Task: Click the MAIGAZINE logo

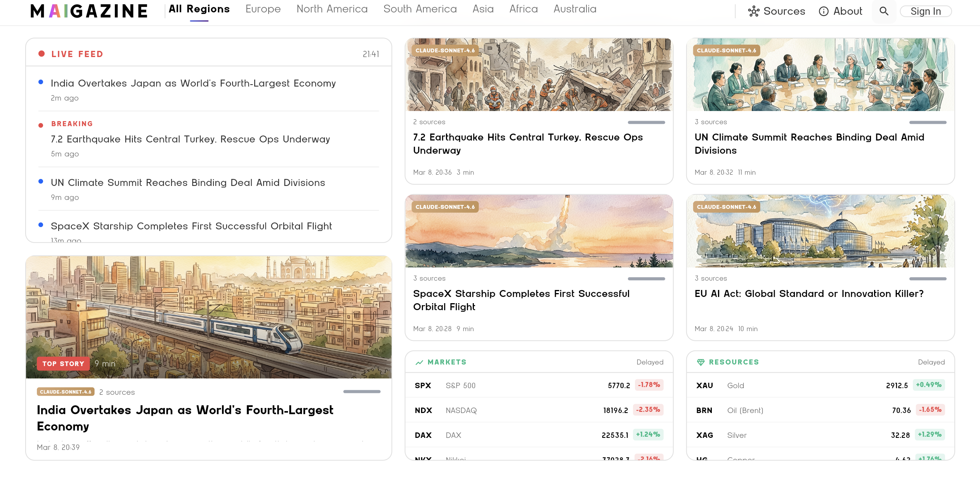Action: pyautogui.click(x=89, y=11)
